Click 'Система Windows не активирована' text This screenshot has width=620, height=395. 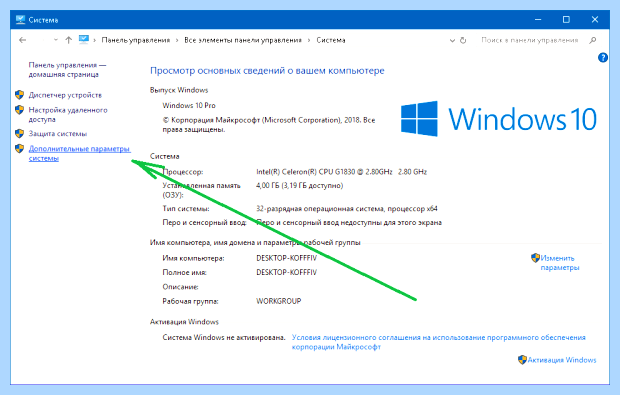(x=224, y=338)
